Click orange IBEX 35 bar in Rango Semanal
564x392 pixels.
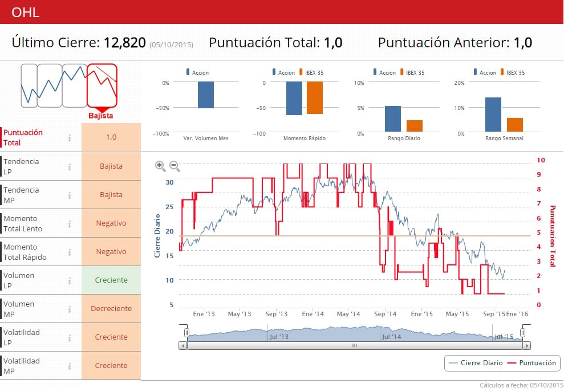515,125
